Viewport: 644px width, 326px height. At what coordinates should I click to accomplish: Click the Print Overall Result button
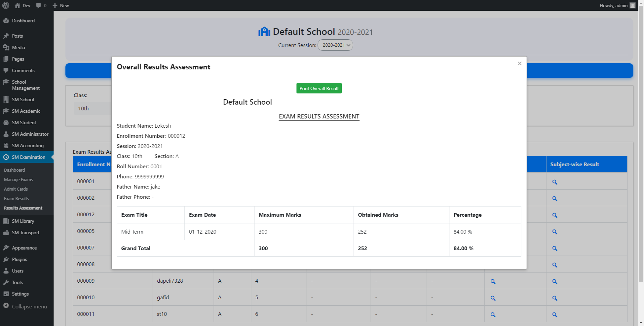[319, 88]
